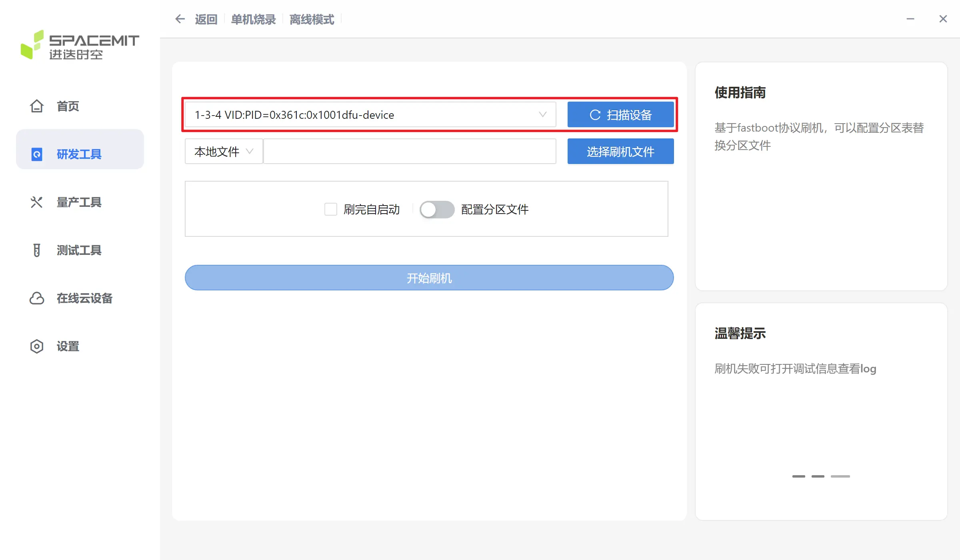Viewport: 960px width, 560px height.
Task: Select 研发工具 in the sidebar
Action: 80,149
